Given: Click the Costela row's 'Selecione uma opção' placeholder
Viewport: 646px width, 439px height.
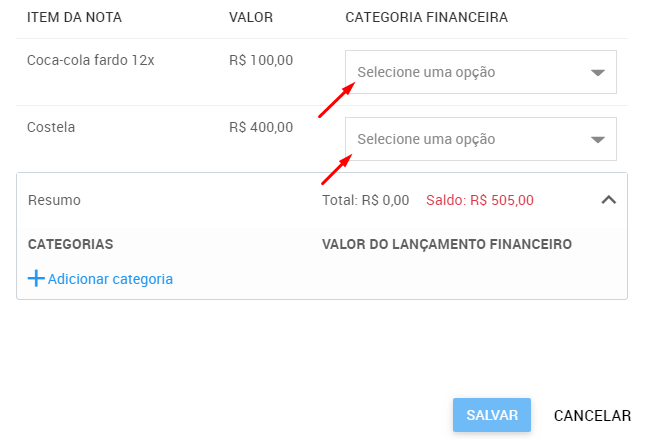Looking at the screenshot, I should pos(426,139).
